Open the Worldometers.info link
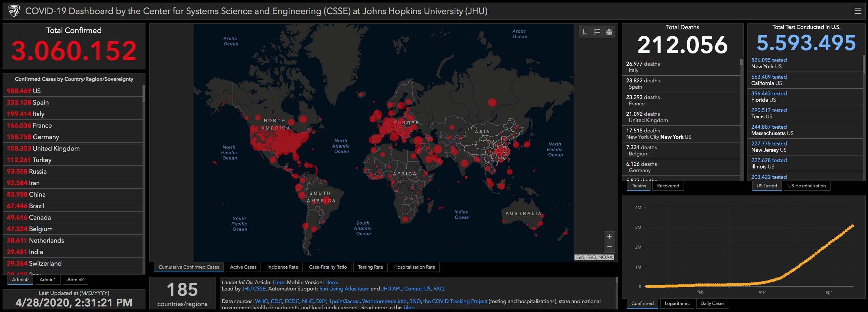This screenshot has height=312, width=868. (x=384, y=301)
